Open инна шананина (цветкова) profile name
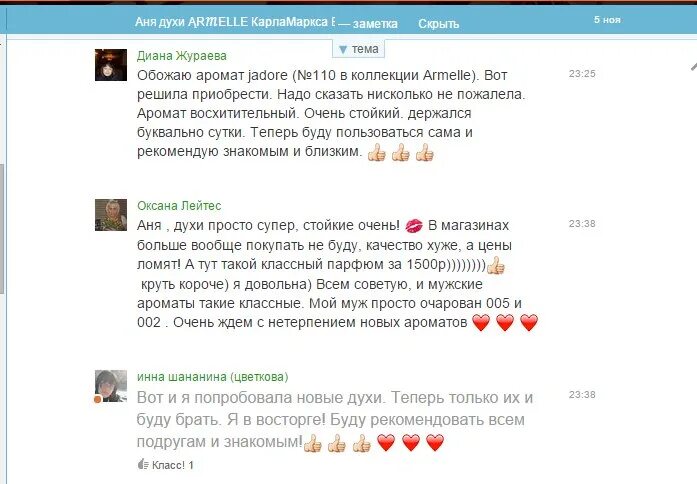The height and width of the screenshot is (484, 697). point(212,377)
